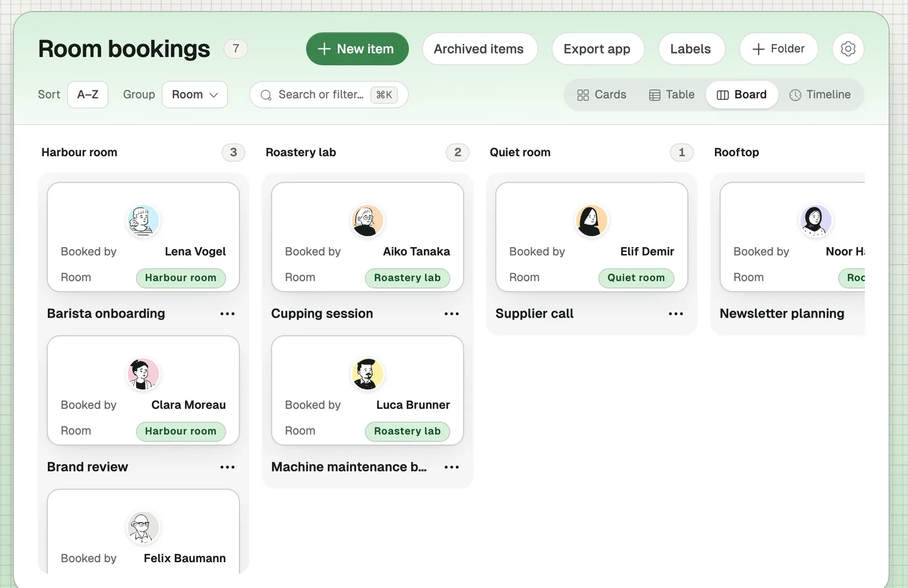Click the Quiet room column header
This screenshot has height=588, width=908.
520,153
